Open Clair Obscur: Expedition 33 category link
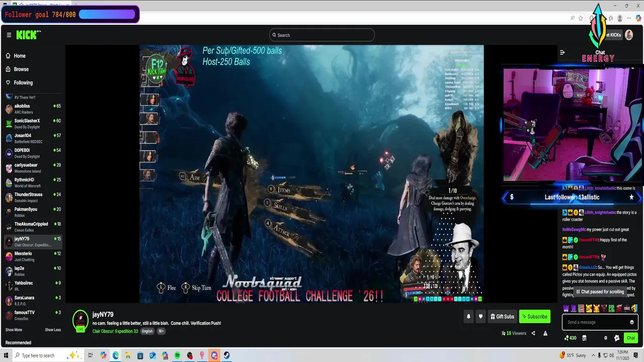The width and height of the screenshot is (644, 362). (x=115, y=331)
